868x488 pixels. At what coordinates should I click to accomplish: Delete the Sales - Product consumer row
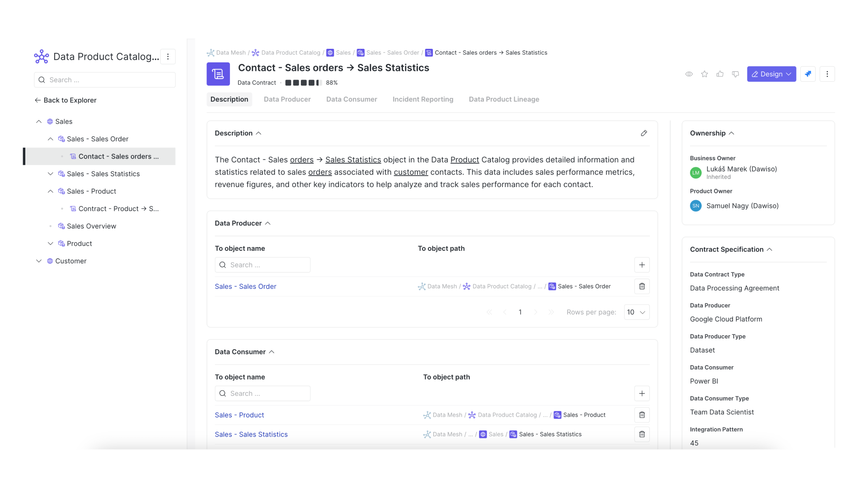(642, 415)
